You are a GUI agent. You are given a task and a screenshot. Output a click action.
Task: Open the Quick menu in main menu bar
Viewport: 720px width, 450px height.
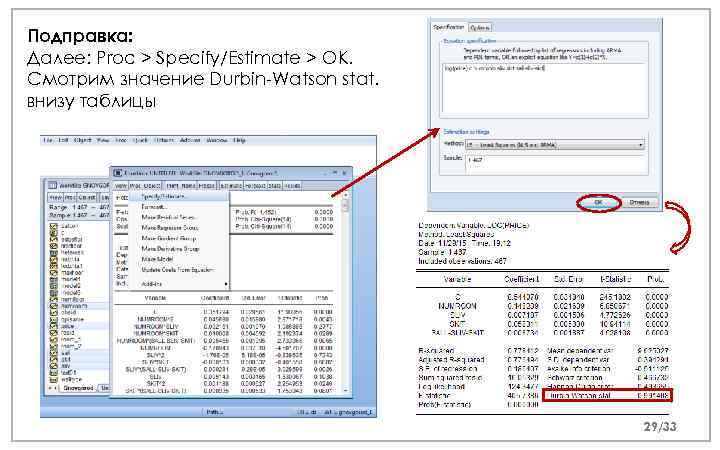click(x=140, y=141)
